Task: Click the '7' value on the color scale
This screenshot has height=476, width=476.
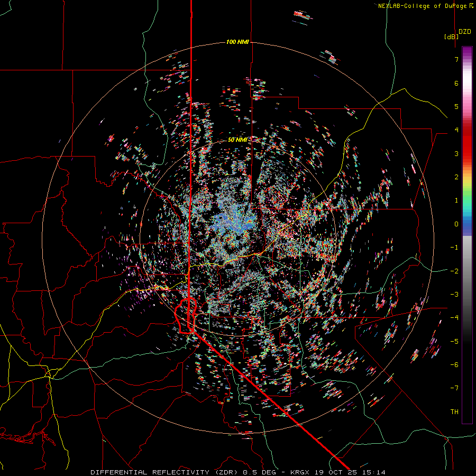Action: (x=456, y=59)
